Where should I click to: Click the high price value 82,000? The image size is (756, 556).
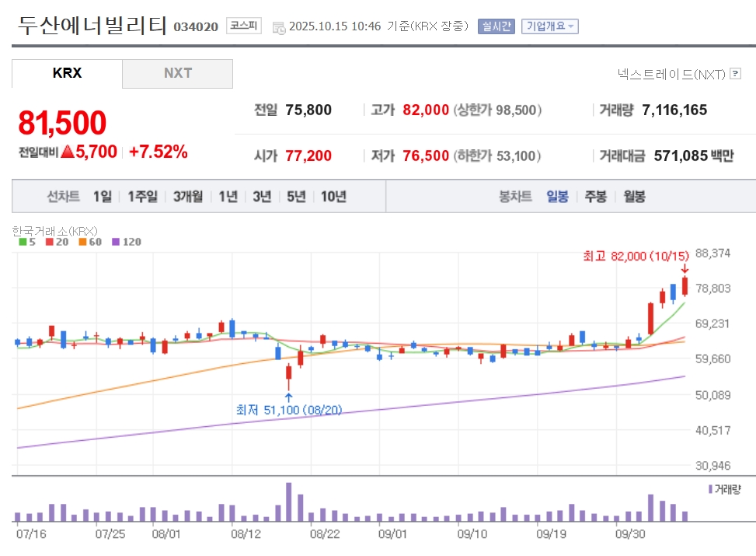click(426, 110)
